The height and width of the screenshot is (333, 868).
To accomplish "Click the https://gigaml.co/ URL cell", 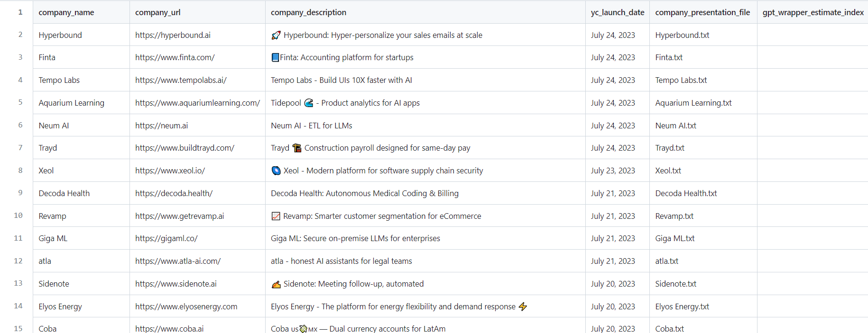I will (x=166, y=238).
